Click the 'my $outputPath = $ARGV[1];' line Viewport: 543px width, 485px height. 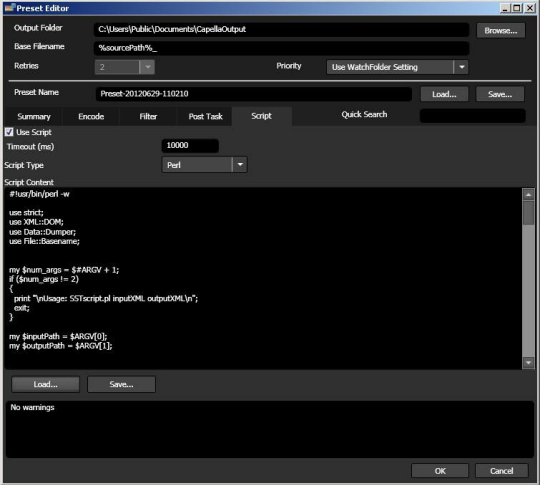tap(61, 346)
